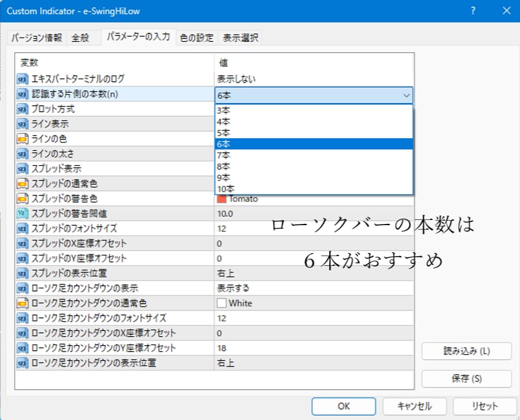
Task: Select the プロット方式 row label
Action: [53, 109]
